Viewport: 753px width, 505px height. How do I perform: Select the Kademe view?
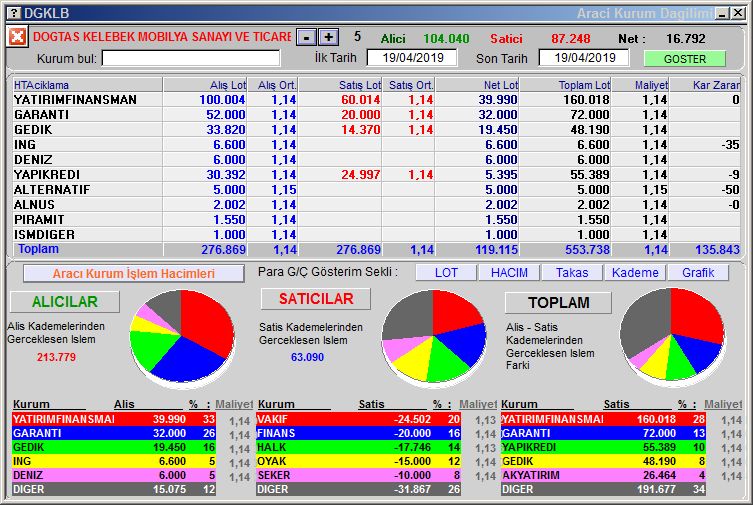pyautogui.click(x=635, y=273)
